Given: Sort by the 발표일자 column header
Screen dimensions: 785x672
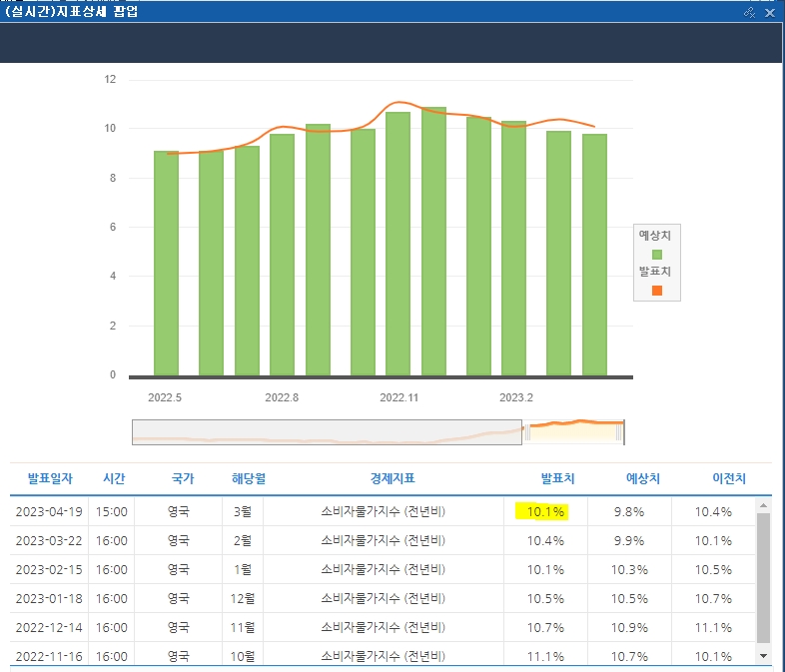Looking at the screenshot, I should coord(50,478).
